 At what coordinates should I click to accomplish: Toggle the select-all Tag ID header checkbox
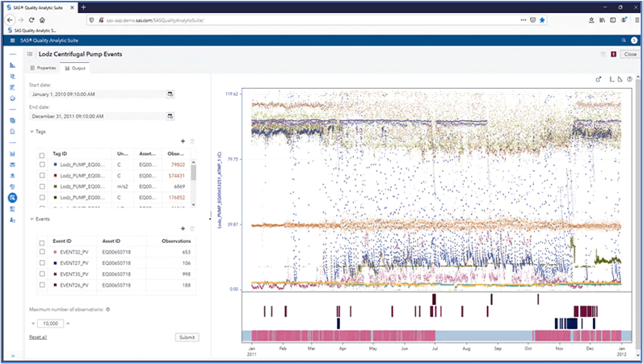tap(42, 153)
